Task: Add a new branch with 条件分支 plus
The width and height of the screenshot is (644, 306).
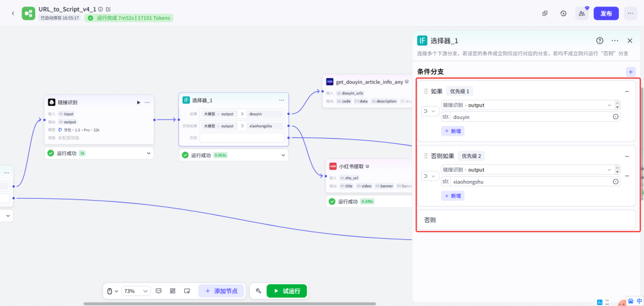Action: pos(630,72)
